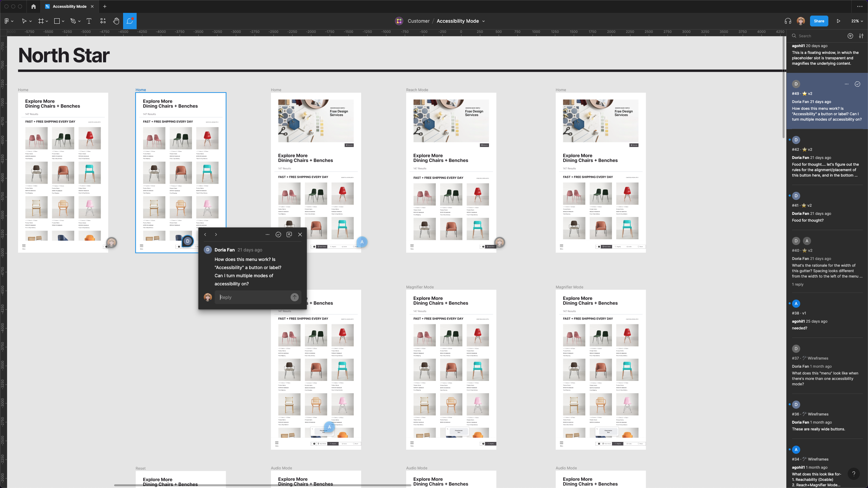Open more options in comment popup
868x488 pixels.
pos(268,235)
